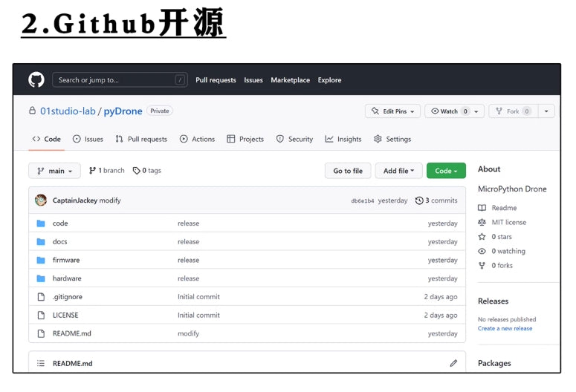Click the Initial commit message on LICENSE row
This screenshot has height=392, width=576.
coord(198,315)
